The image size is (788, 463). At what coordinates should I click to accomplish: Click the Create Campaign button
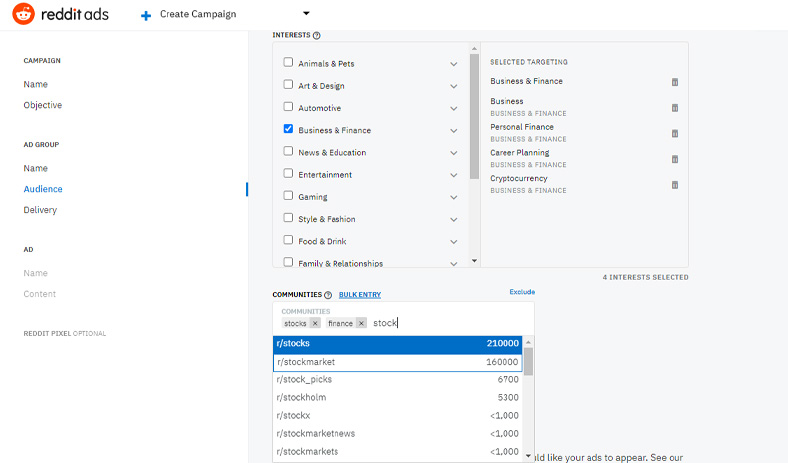(198, 14)
